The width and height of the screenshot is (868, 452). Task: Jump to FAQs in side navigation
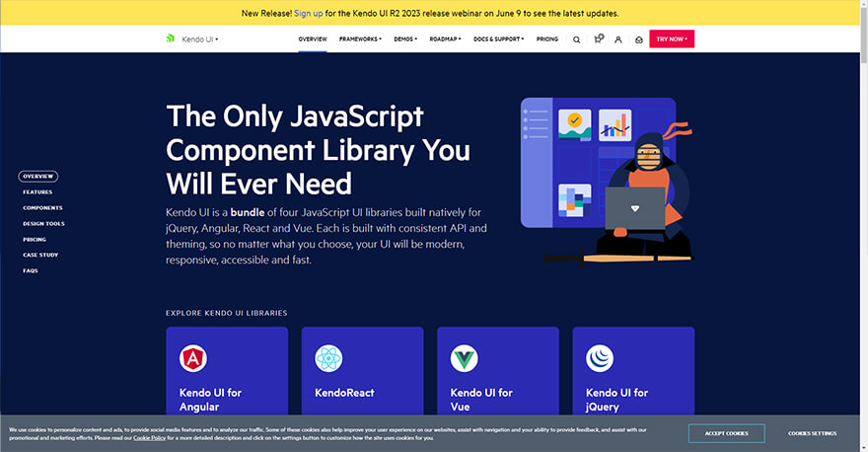pyautogui.click(x=31, y=270)
